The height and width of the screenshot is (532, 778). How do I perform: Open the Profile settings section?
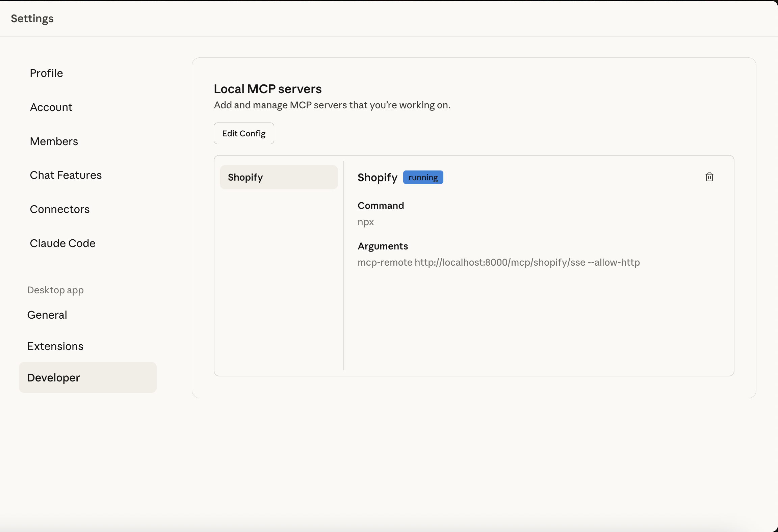[x=46, y=73]
